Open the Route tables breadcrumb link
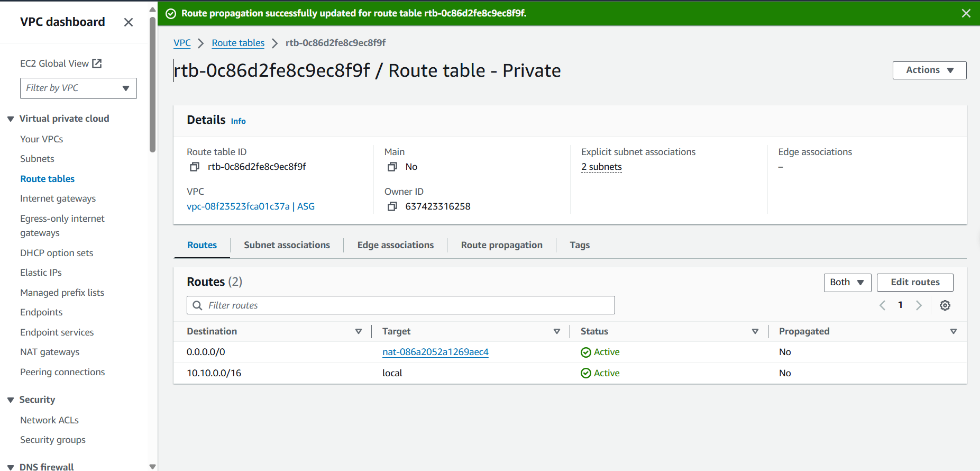The width and height of the screenshot is (980, 471). pyautogui.click(x=238, y=43)
